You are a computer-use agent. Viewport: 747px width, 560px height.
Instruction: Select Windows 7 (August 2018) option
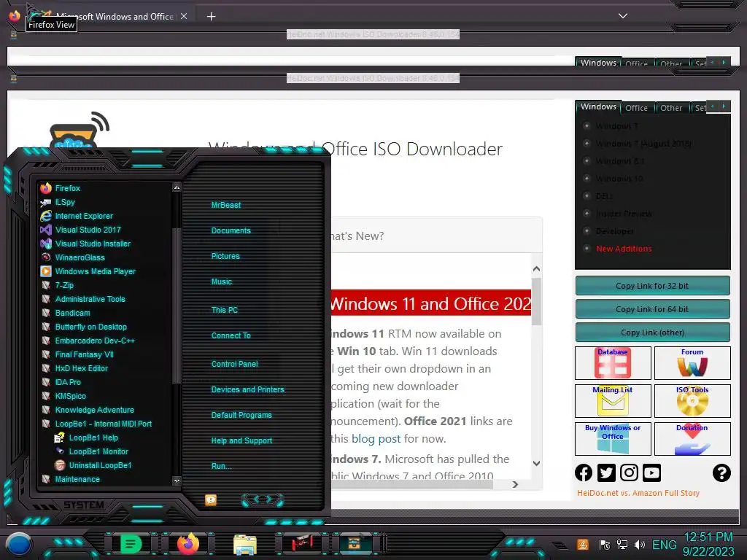click(587, 144)
